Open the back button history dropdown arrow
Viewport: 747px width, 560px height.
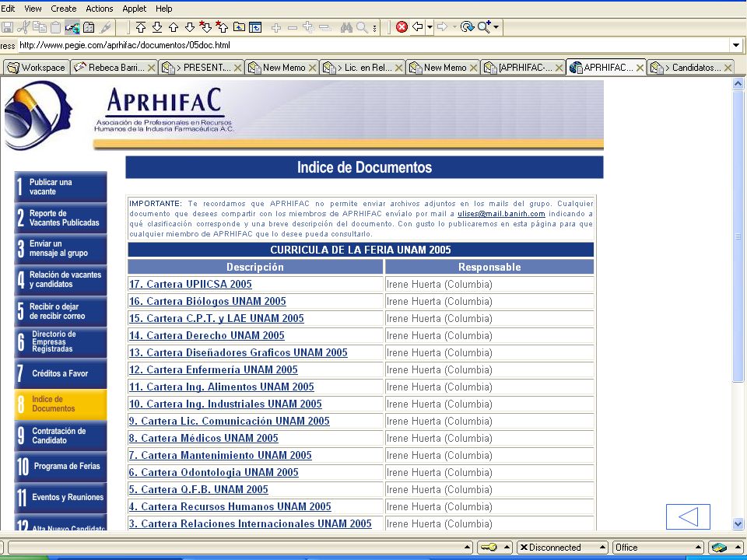point(430,27)
